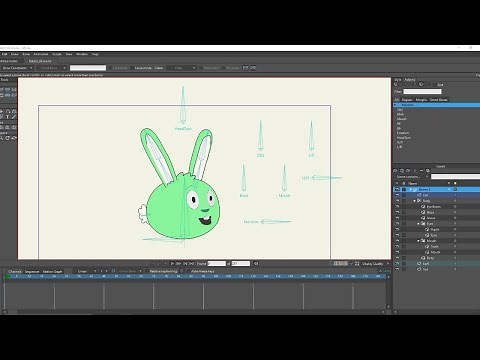480x360 pixels.
Task: Open the Animation menu
Action: coord(41,54)
